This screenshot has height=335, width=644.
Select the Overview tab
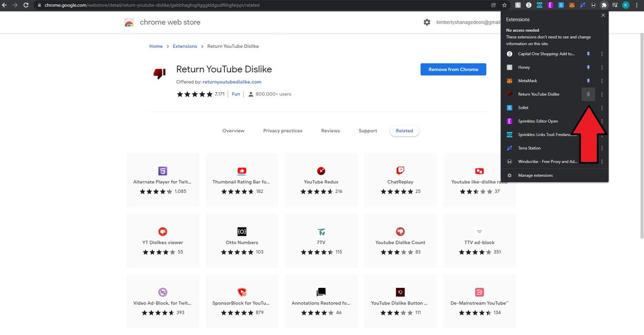pyautogui.click(x=233, y=130)
